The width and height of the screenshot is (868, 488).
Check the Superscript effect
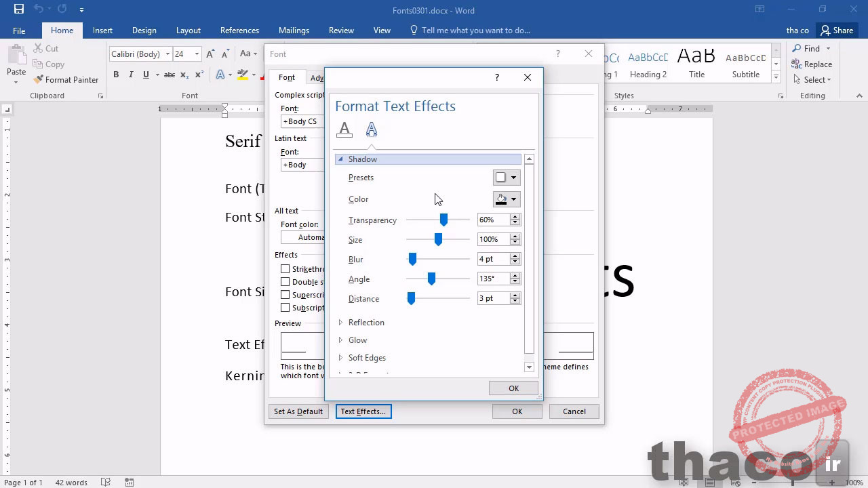285,294
